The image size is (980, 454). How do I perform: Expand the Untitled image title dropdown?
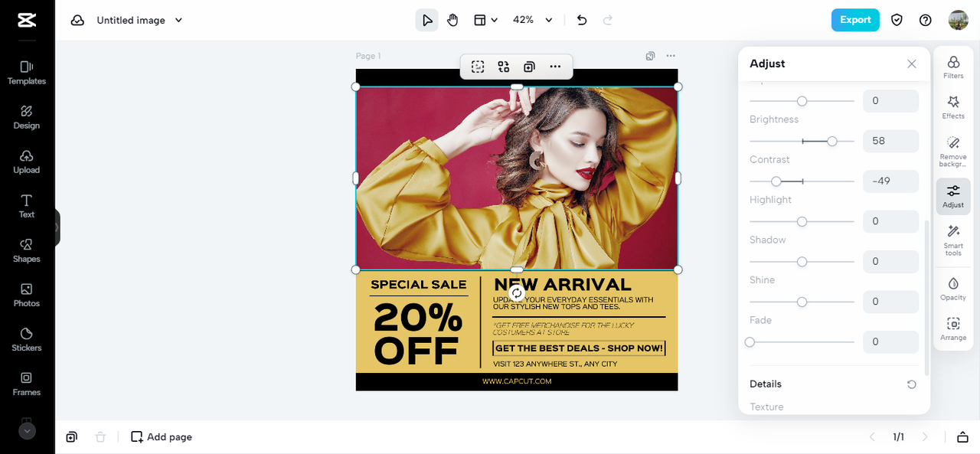178,21
